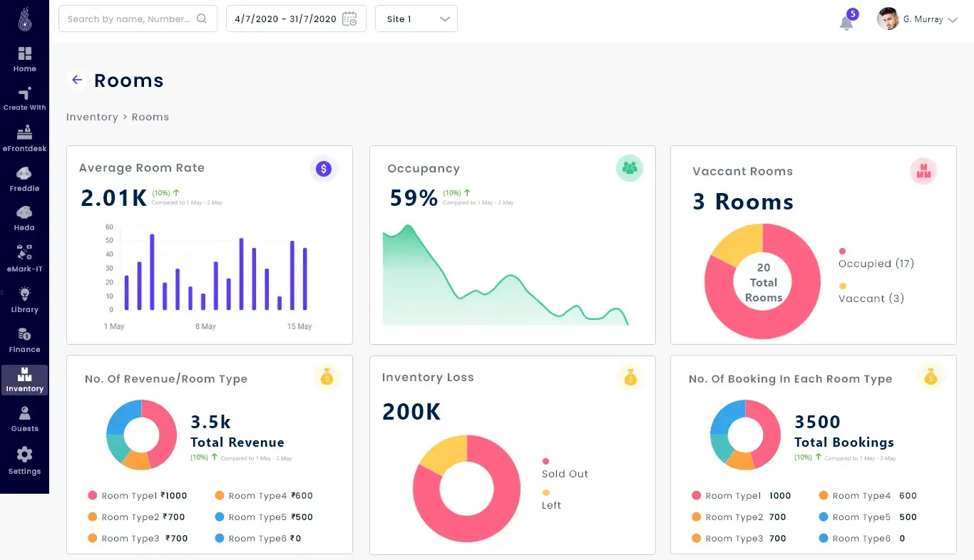Click the 59% occupancy value
The width and height of the screenshot is (974, 560).
click(414, 198)
